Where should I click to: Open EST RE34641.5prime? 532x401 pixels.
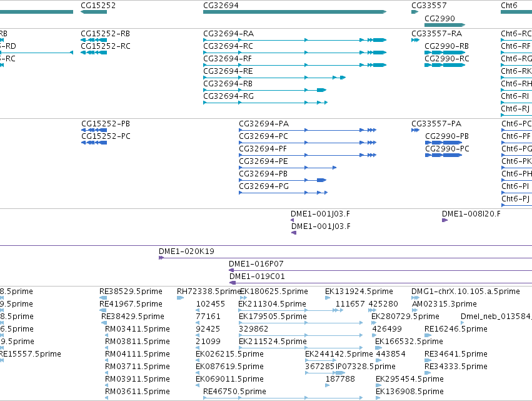pos(456,355)
